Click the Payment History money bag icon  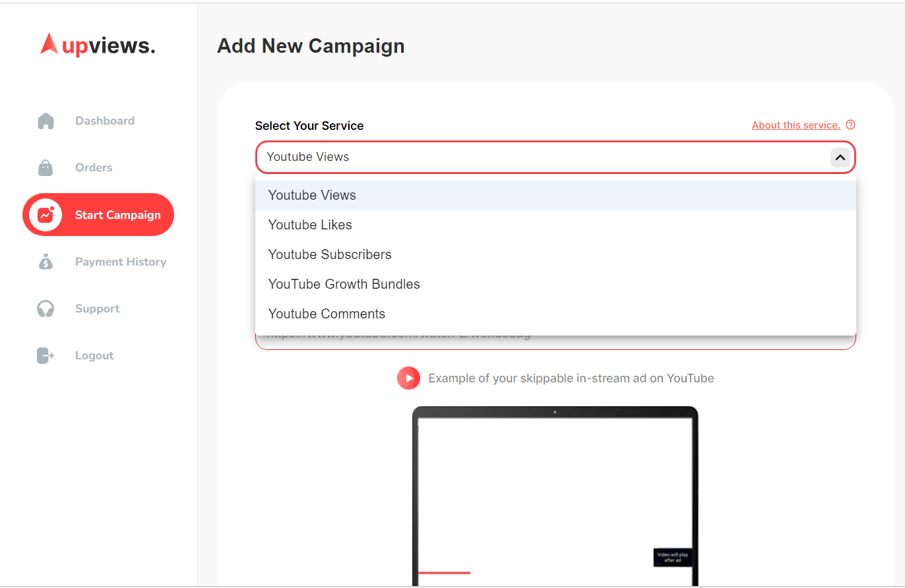coord(46,262)
